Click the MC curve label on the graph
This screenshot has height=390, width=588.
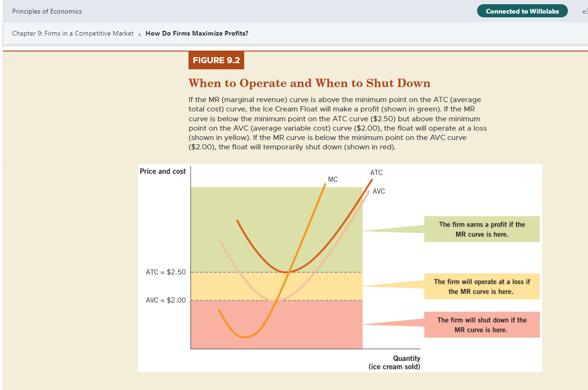coord(333,179)
